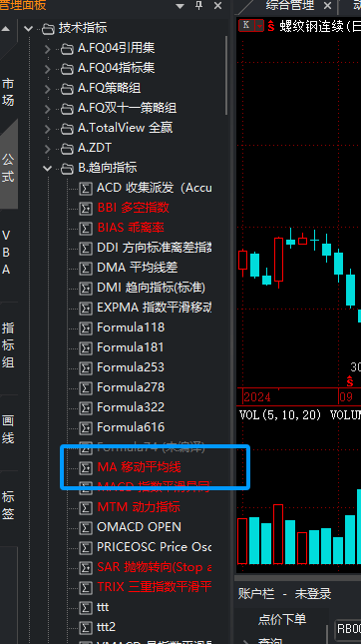Select Formula322 in the tree
Image resolution: width=361 pixels, height=644 pixels.
click(131, 407)
